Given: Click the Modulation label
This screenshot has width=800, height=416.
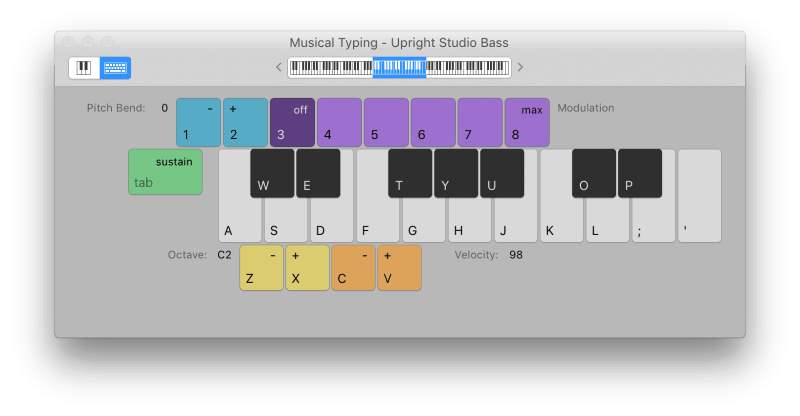Looking at the screenshot, I should coord(586,108).
